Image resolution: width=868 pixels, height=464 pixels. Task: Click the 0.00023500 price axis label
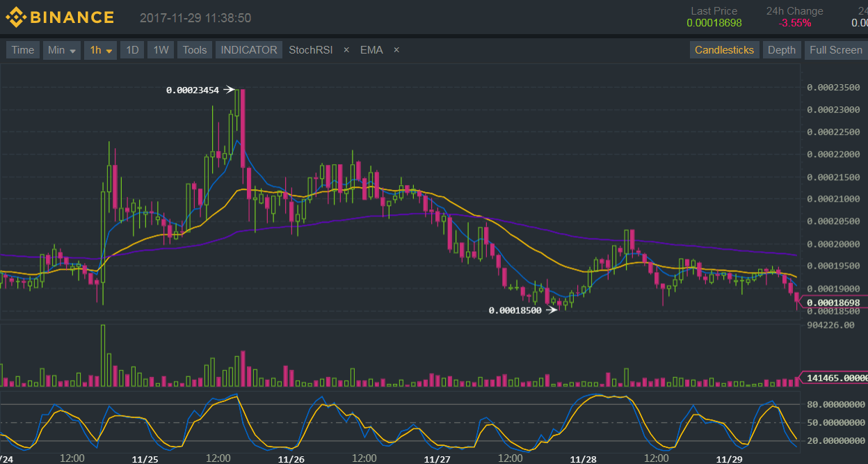pyautogui.click(x=833, y=88)
